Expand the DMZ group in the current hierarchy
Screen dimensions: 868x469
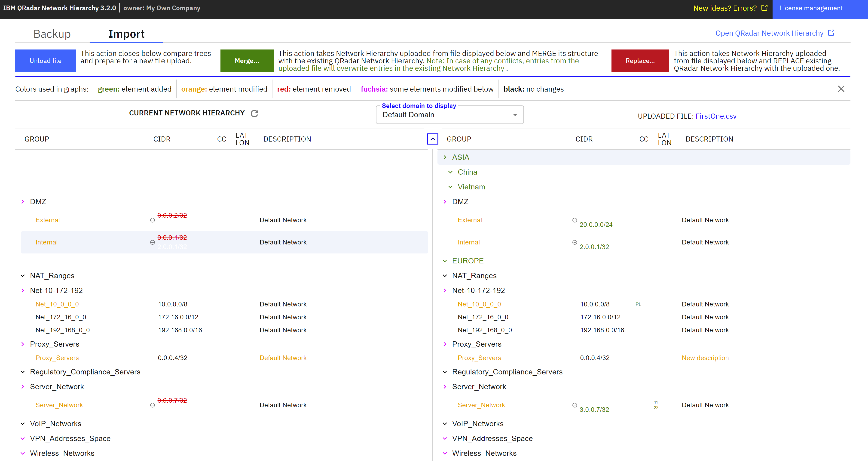tap(23, 201)
